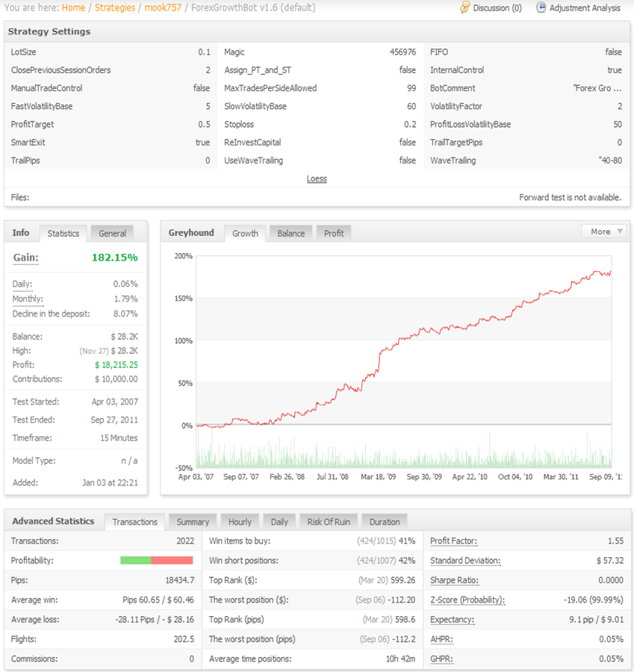Viewport: 634px width, 672px height.
Task: Click the Daily label in Info panel
Action: (x=22, y=284)
